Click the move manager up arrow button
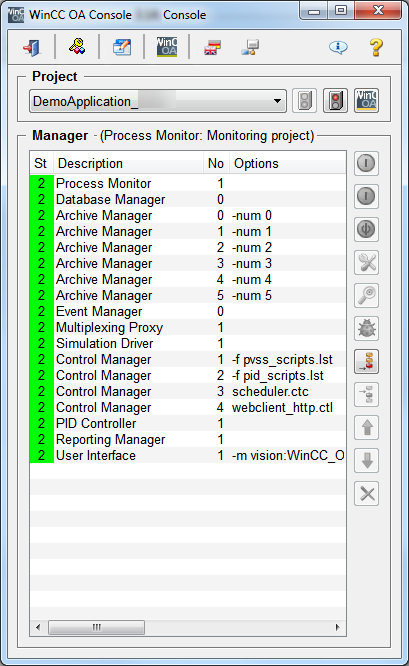The height and width of the screenshot is (666, 409). coord(366,428)
